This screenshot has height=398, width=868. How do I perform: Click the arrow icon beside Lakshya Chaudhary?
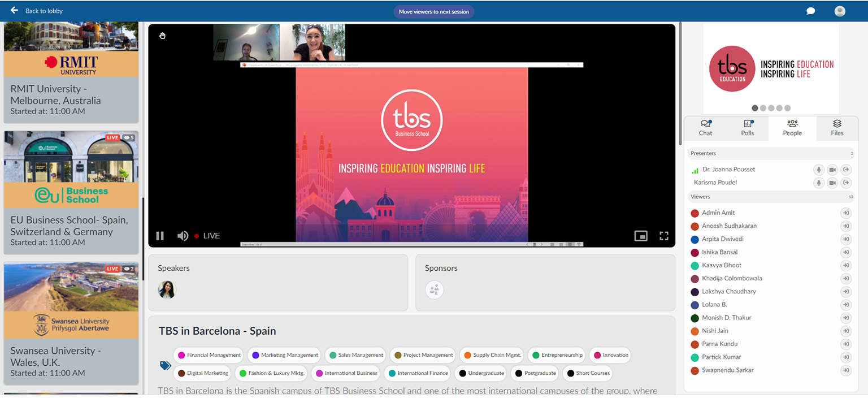(x=846, y=292)
